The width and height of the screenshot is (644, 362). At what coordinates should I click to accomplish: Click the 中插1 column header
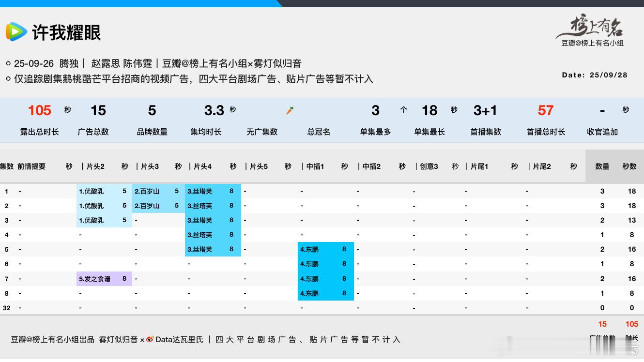(x=315, y=166)
